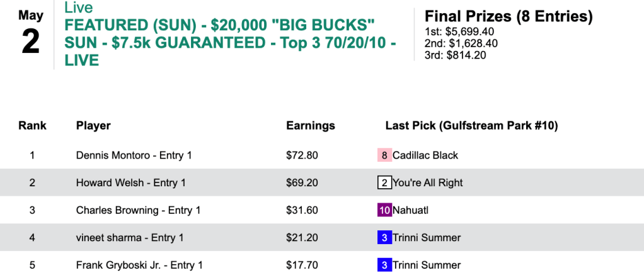Viewport: 644px width, 275px height.
Task: Click blue 3 badge in vineet sharma's row
Action: [384, 238]
